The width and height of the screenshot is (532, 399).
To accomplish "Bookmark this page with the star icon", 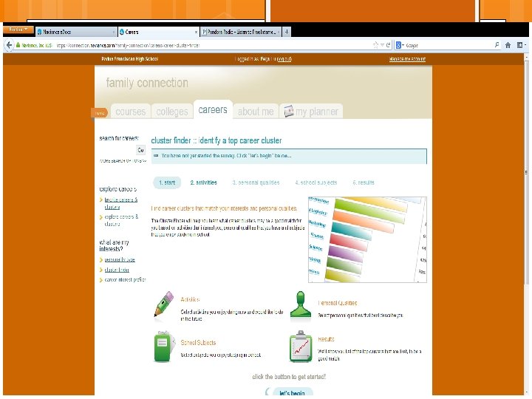I will (x=375, y=45).
